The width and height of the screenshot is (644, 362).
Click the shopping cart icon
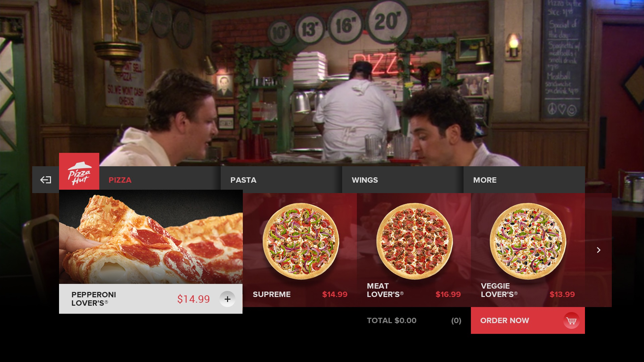tap(571, 321)
